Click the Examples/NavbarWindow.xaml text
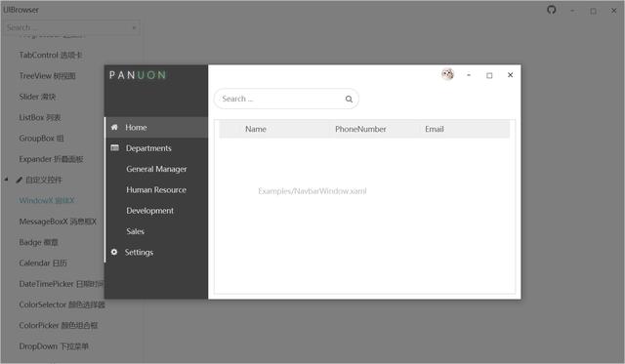Image resolution: width=625 pixels, height=364 pixels. click(312, 191)
